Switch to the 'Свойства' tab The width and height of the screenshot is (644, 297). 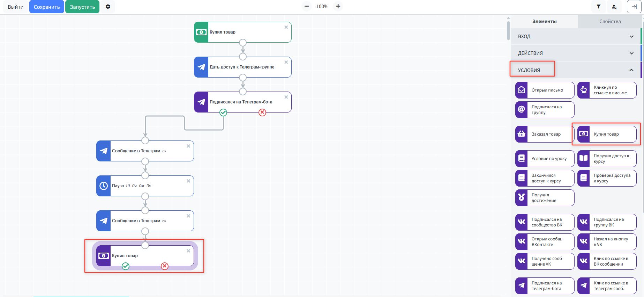610,21
